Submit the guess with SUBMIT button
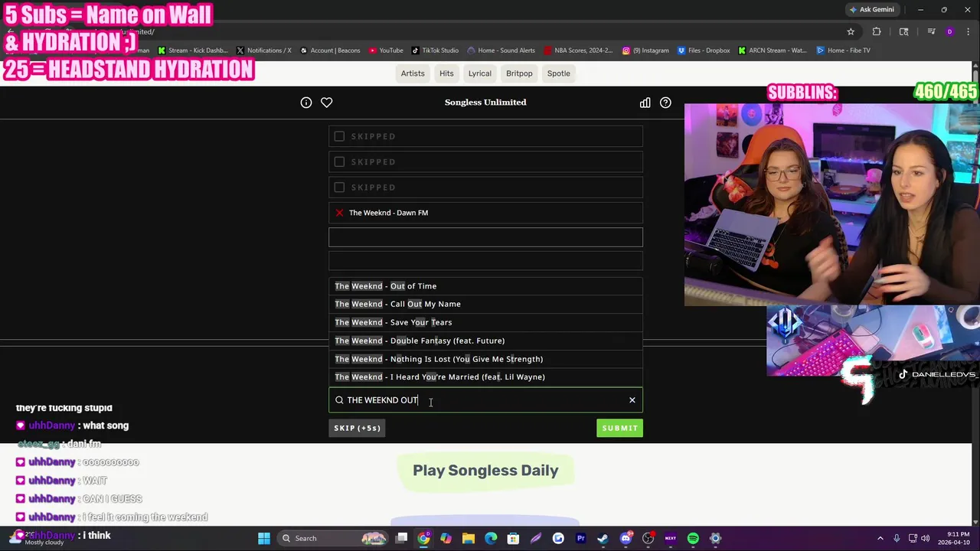 pyautogui.click(x=619, y=429)
